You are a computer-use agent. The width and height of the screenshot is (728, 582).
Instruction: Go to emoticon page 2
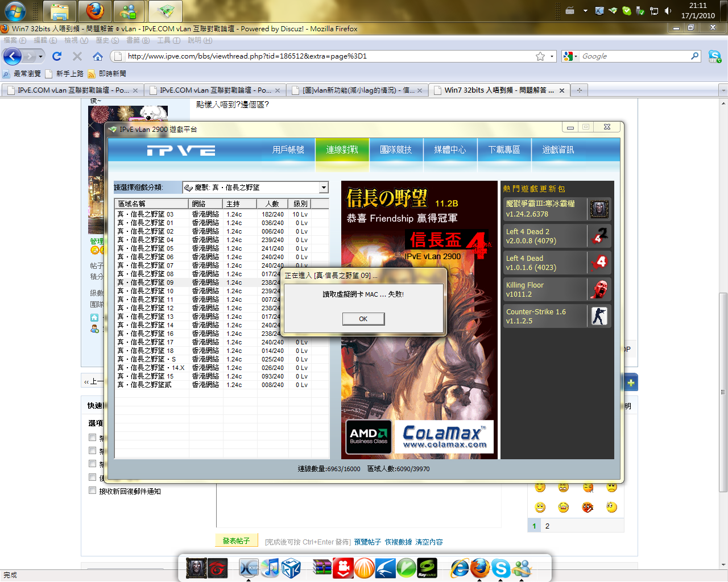(x=547, y=526)
